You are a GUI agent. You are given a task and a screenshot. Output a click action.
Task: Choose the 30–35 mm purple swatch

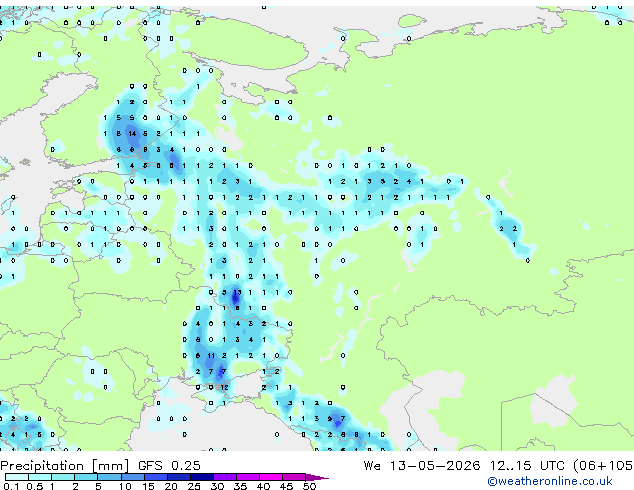click(x=225, y=477)
